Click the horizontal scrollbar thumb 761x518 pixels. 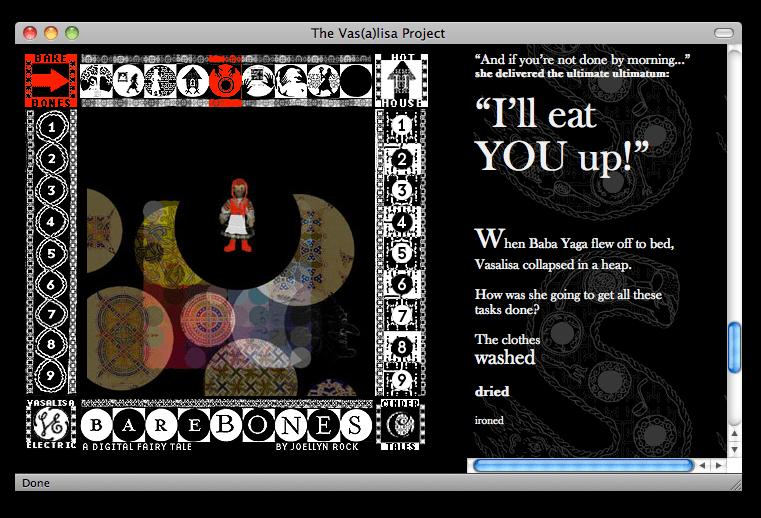point(582,465)
